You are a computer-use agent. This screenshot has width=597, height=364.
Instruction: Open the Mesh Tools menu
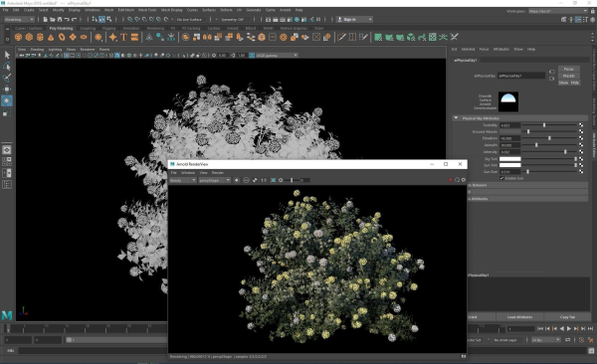[x=147, y=10]
